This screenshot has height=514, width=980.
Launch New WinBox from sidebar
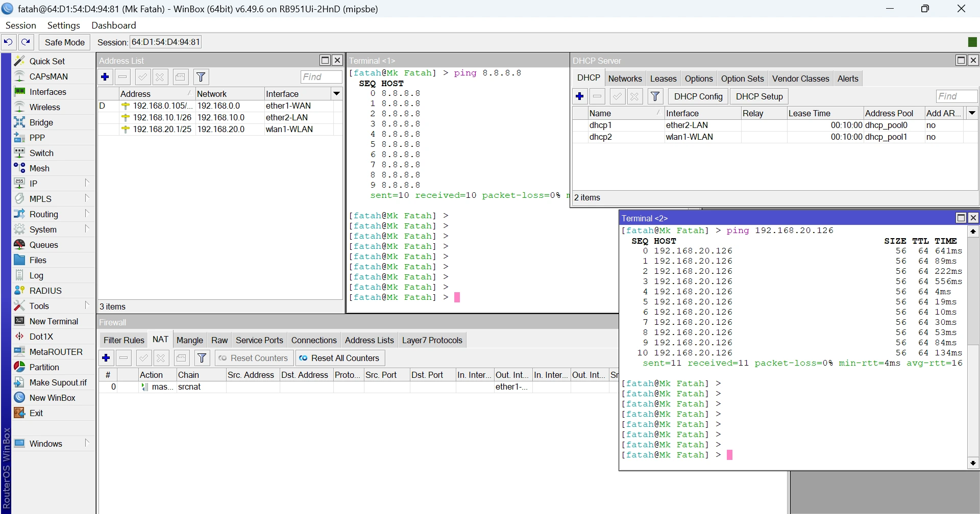click(52, 398)
